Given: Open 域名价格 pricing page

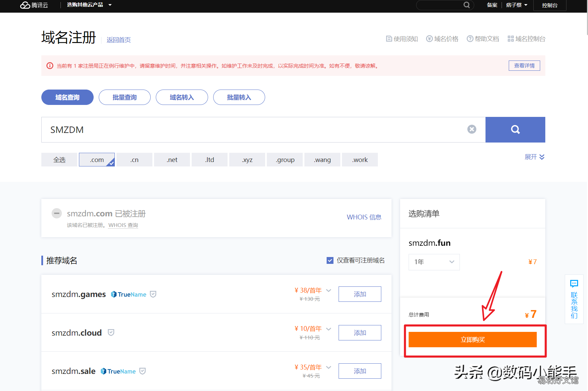Looking at the screenshot, I should click(x=442, y=39).
